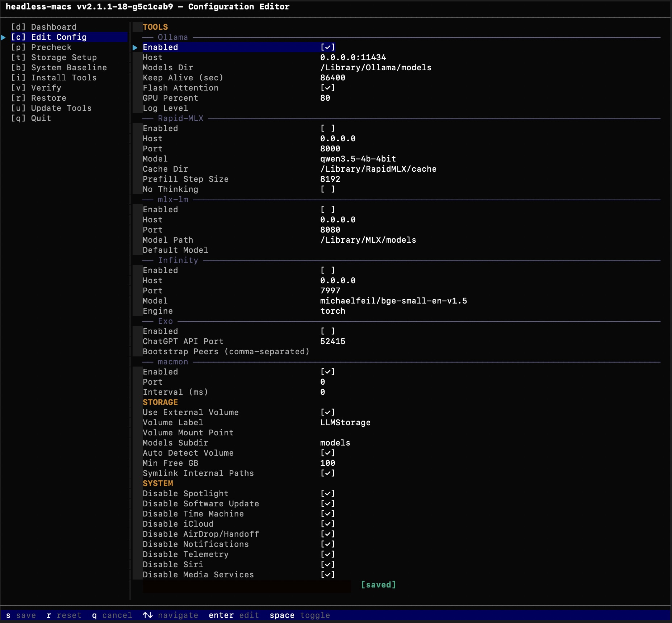This screenshot has height=623, width=672.
Task: Toggle the No Thinking checkbox
Action: click(327, 189)
